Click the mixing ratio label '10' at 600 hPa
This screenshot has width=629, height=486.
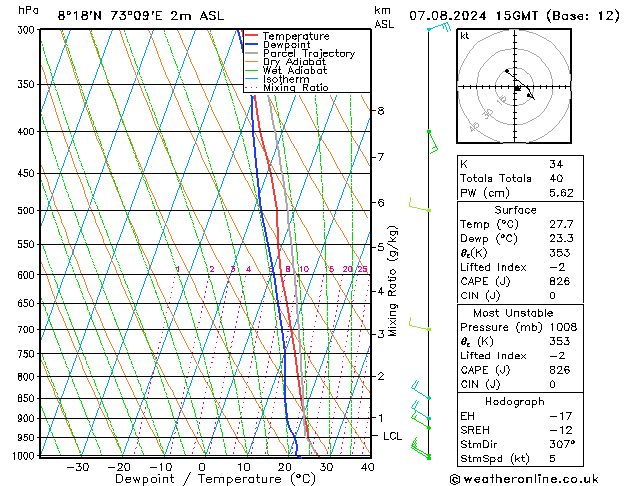click(x=304, y=269)
